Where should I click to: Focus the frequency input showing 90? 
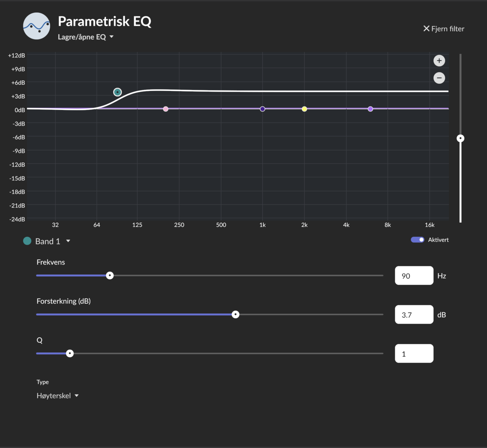click(414, 275)
